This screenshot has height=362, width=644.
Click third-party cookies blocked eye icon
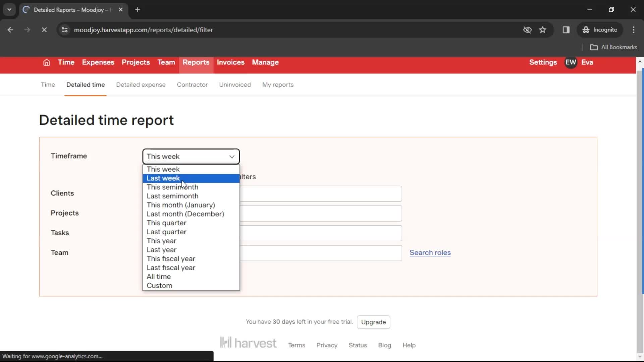[527, 30]
